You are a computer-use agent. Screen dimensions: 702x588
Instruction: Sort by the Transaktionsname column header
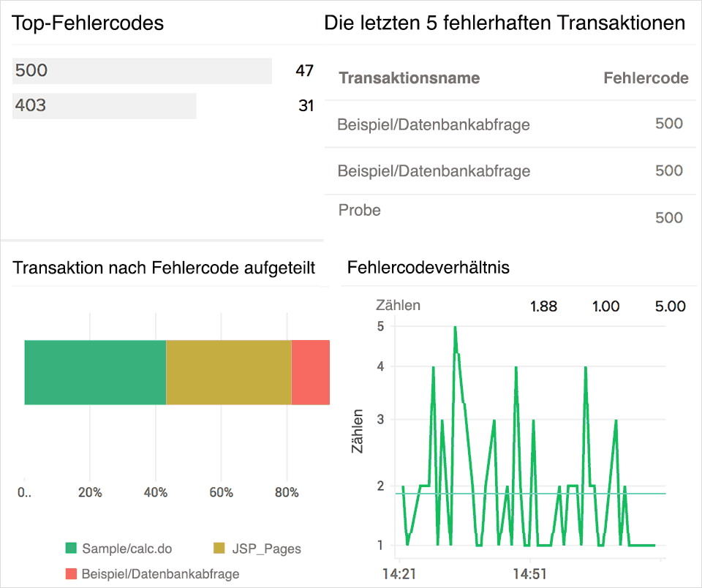point(409,78)
